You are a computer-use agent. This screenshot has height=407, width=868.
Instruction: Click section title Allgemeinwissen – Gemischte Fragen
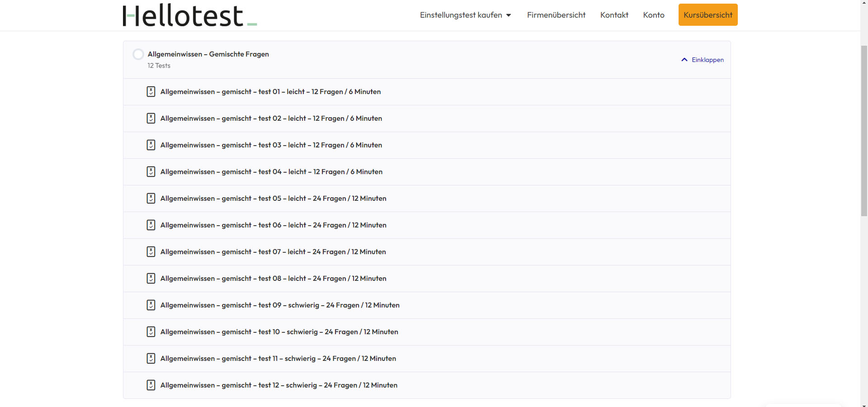208,54
